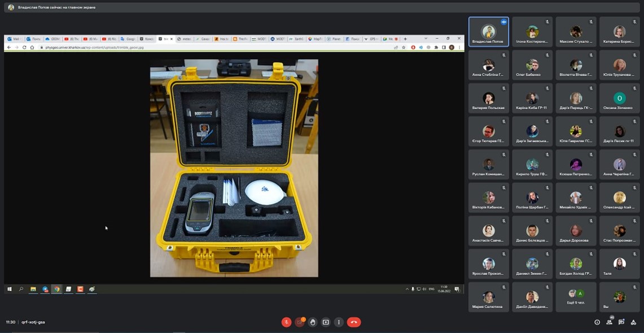Click the shared browser's new tab plus

(405, 39)
